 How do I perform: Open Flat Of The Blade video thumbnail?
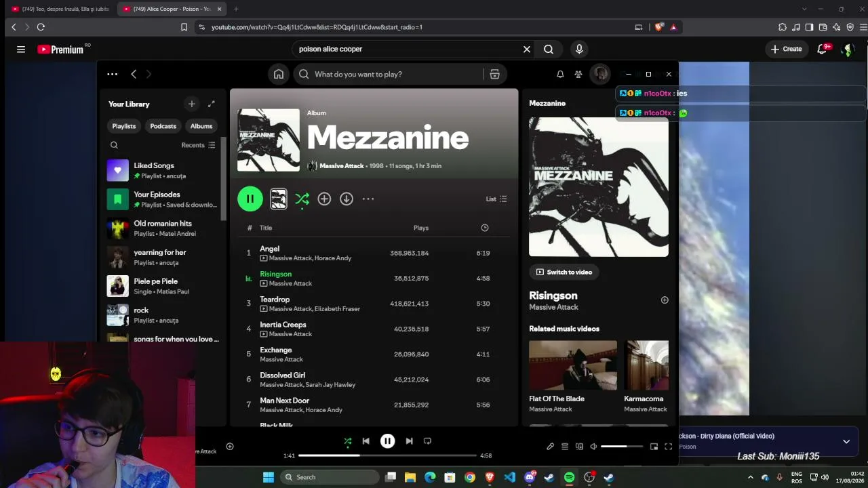[x=573, y=365]
